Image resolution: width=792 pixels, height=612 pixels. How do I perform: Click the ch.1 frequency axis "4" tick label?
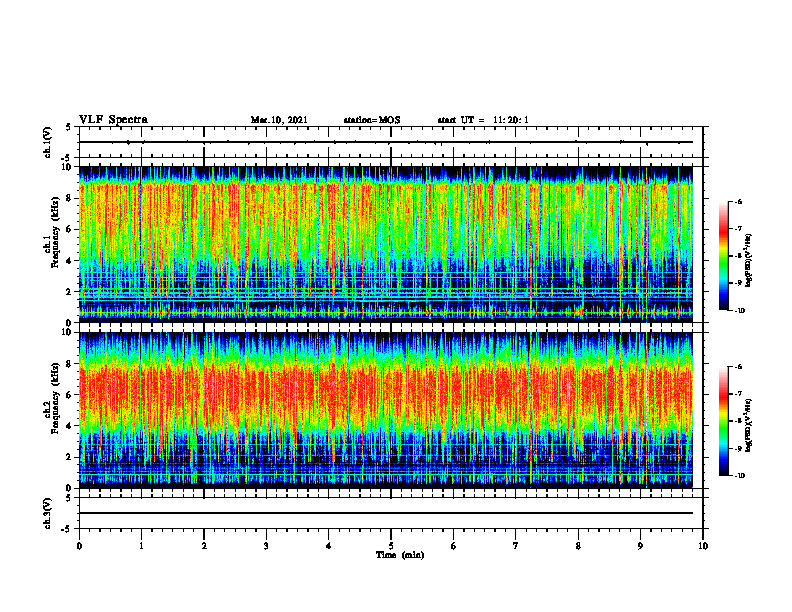(70, 261)
